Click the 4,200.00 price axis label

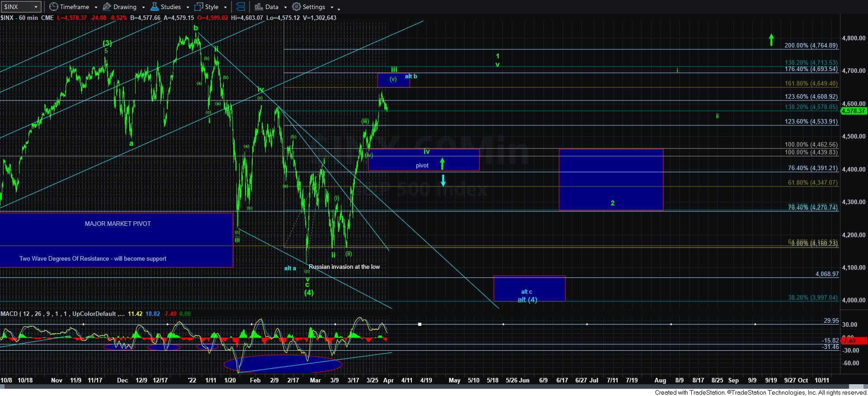pyautogui.click(x=854, y=235)
